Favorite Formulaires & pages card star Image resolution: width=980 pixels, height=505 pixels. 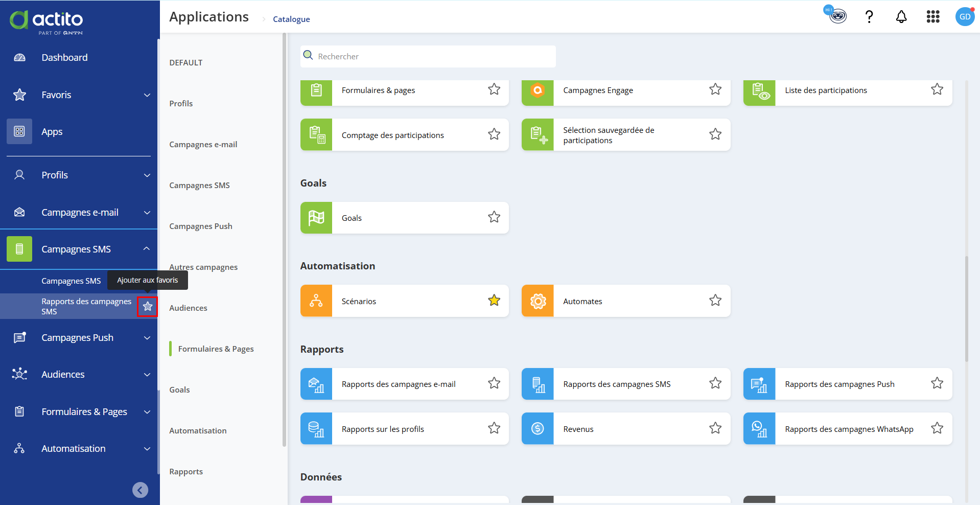coord(494,89)
